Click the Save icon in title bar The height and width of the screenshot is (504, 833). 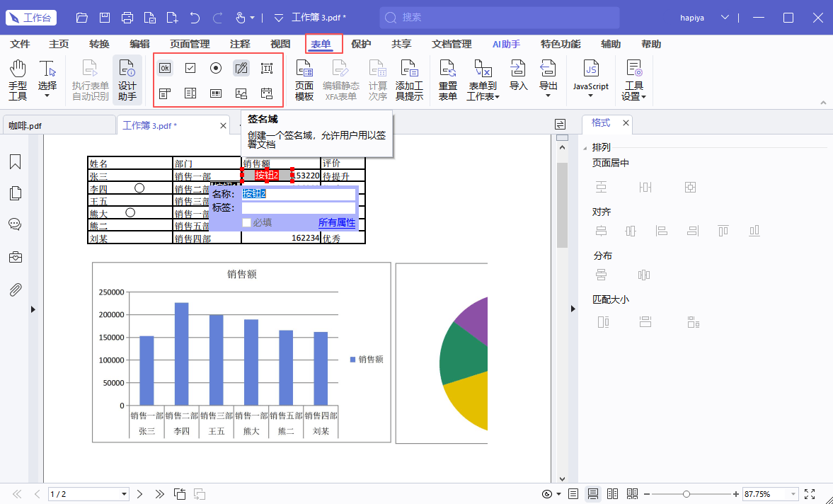(x=105, y=18)
